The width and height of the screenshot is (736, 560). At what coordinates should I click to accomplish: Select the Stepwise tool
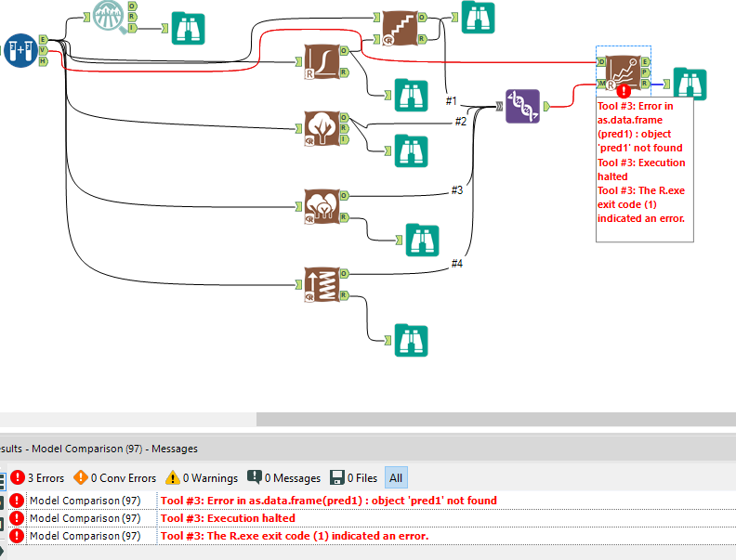pyautogui.click(x=400, y=28)
